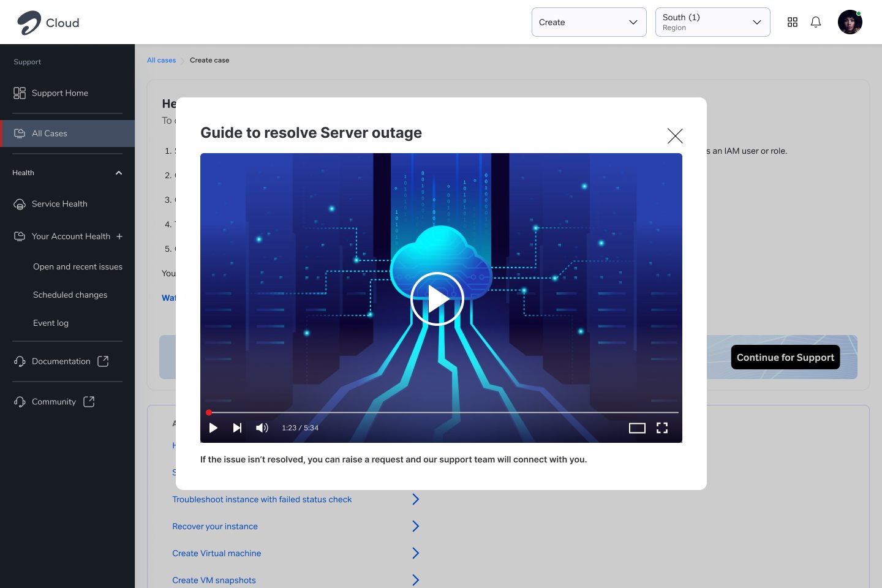Click chevron beside Create Virtual machine
Viewport: 882px width, 588px height.
tap(416, 553)
